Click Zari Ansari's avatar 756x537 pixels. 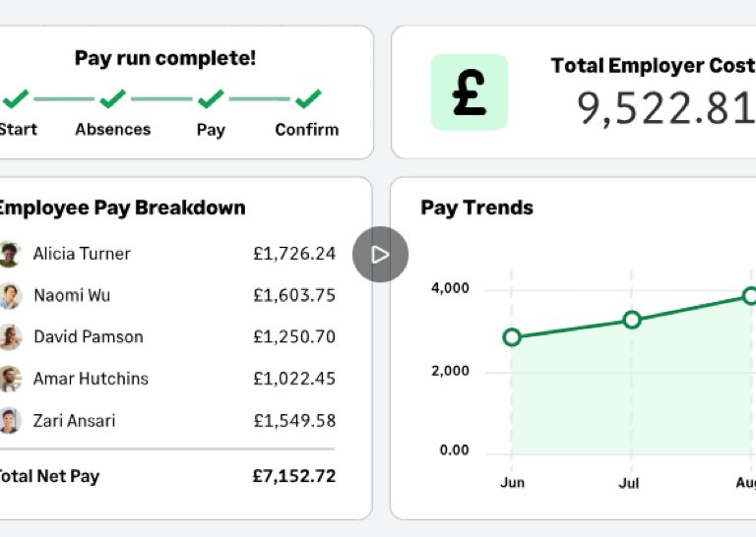[9, 420]
